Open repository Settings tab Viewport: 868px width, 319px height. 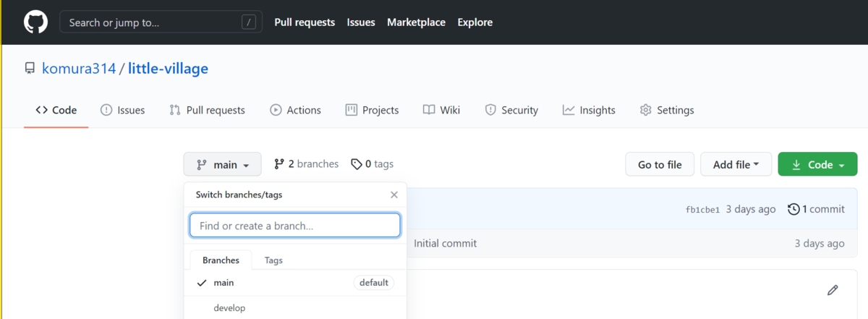(x=667, y=110)
